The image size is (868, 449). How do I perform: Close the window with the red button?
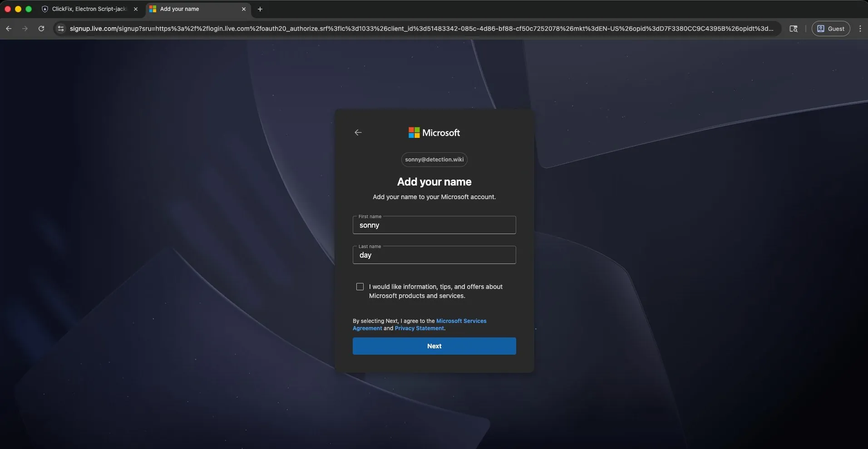[x=8, y=9]
